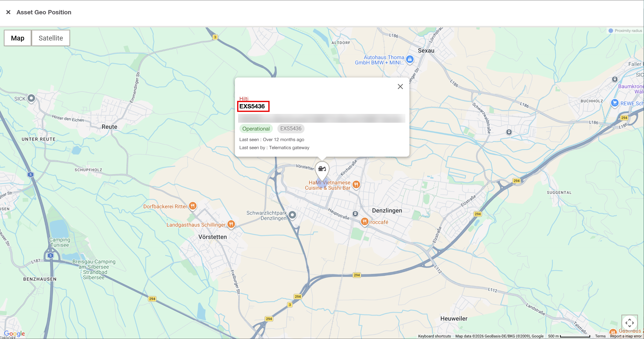The image size is (644, 339).
Task: Switch to Satellite map view
Action: [51, 38]
